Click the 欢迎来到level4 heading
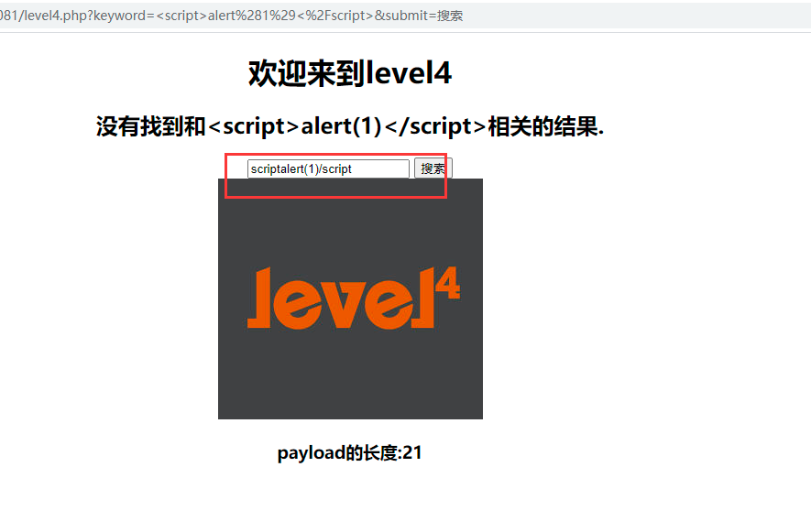Viewport: 811px width, 532px height. pos(350,73)
